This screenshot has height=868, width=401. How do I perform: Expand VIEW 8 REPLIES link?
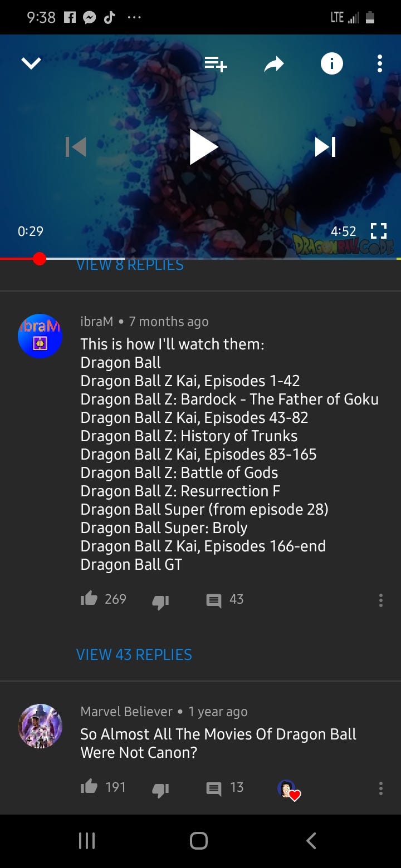(x=130, y=265)
